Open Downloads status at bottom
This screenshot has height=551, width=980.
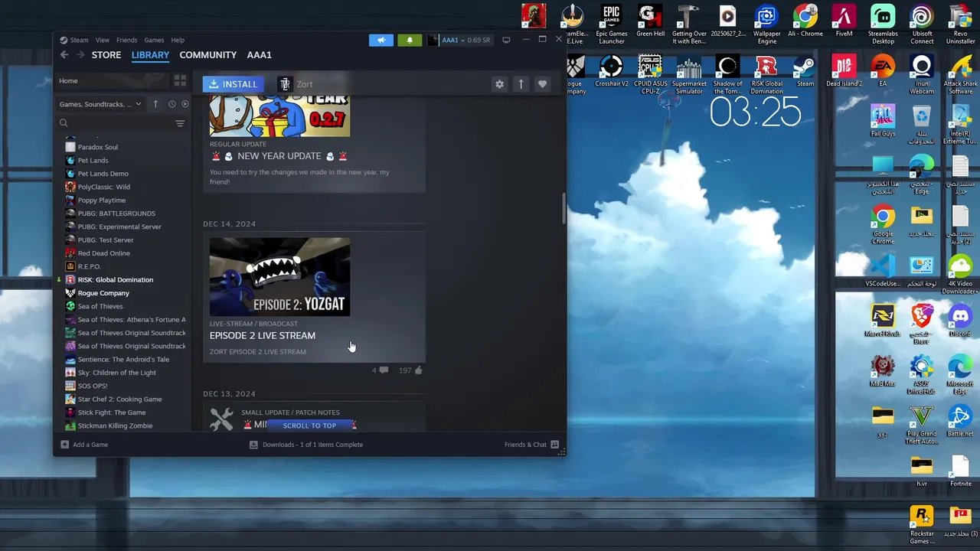click(x=306, y=445)
